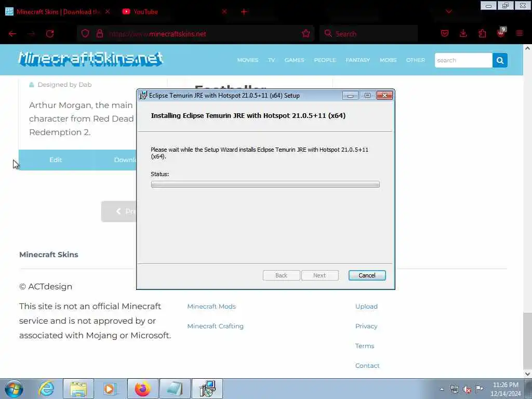Click the Windows Start orb
Viewport: 532px width, 399px height.
pyautogui.click(x=14, y=389)
